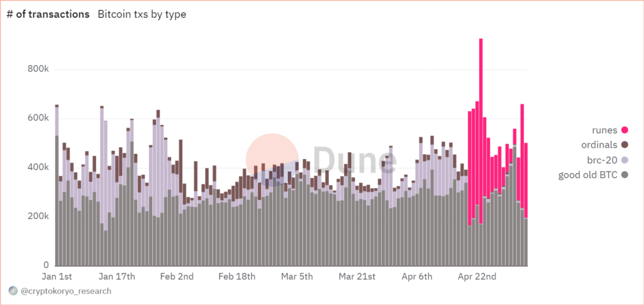Click the '# of transactions' chart title
This screenshot has width=644, height=305.
48,14
